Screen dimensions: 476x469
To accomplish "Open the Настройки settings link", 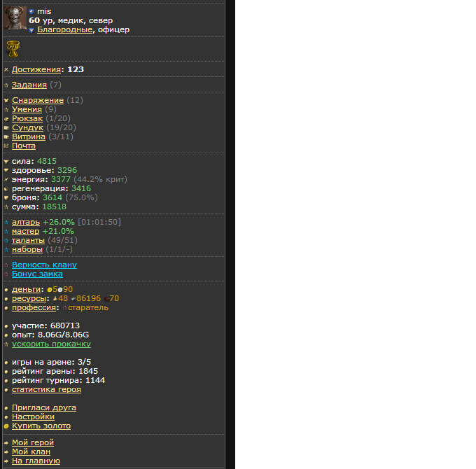I will point(33,416).
